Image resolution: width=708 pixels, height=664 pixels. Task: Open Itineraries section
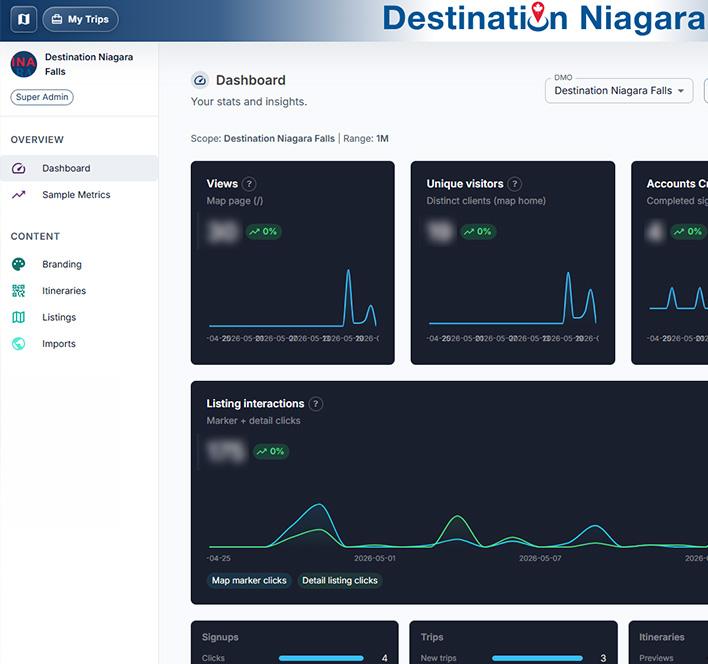pyautogui.click(x=79, y=291)
